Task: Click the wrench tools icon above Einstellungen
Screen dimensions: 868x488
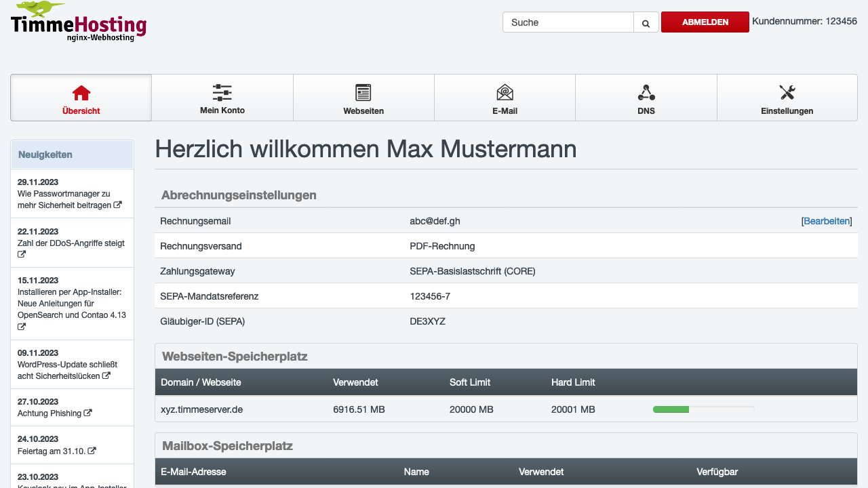Action: [787, 92]
